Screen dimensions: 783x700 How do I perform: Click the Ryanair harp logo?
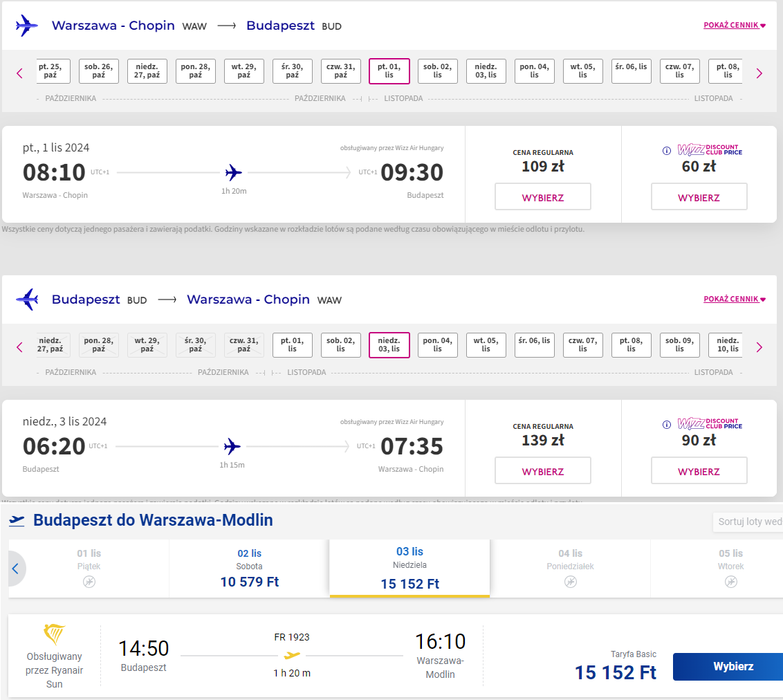(55, 634)
